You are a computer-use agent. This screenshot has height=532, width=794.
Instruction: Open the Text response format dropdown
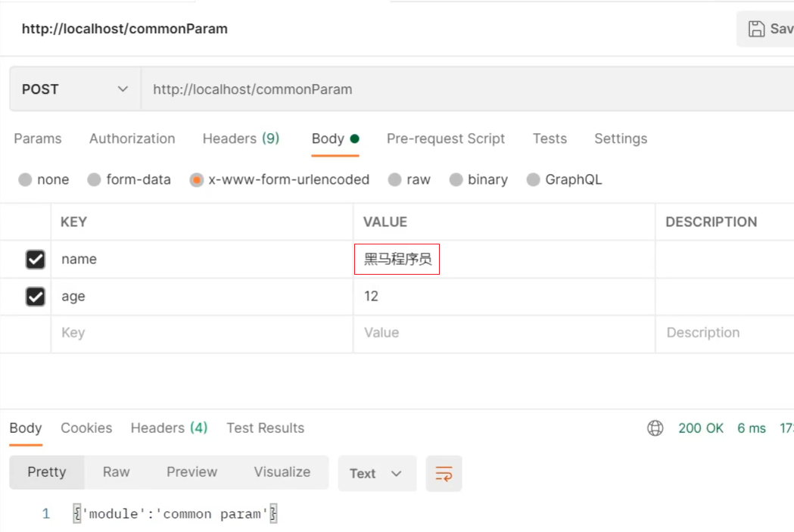[x=377, y=474]
